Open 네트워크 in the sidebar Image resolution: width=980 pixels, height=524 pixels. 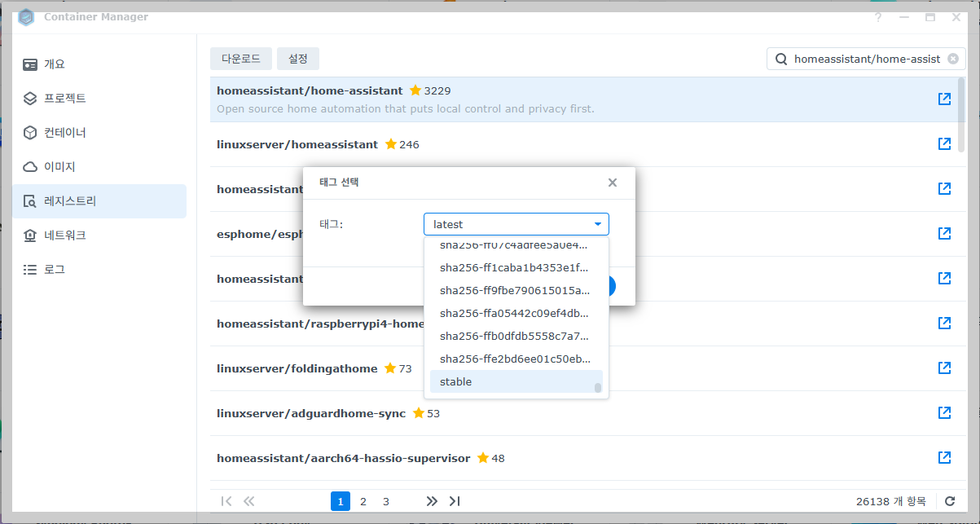click(99, 235)
